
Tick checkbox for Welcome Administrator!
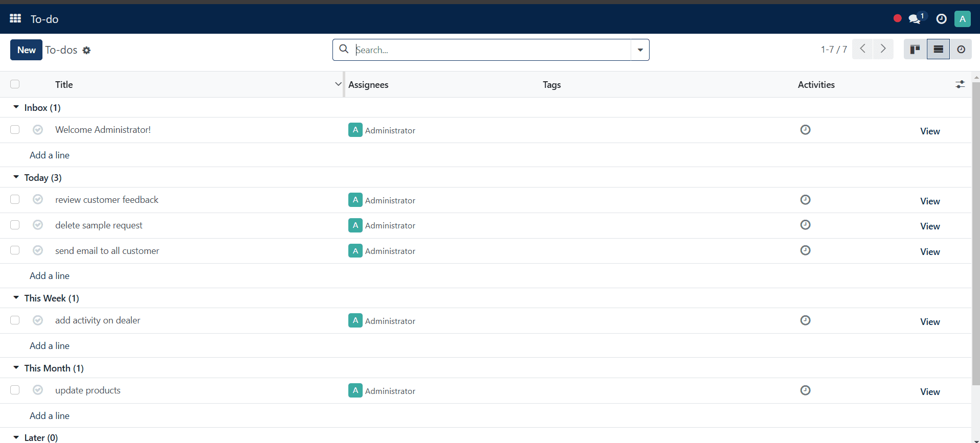point(15,130)
